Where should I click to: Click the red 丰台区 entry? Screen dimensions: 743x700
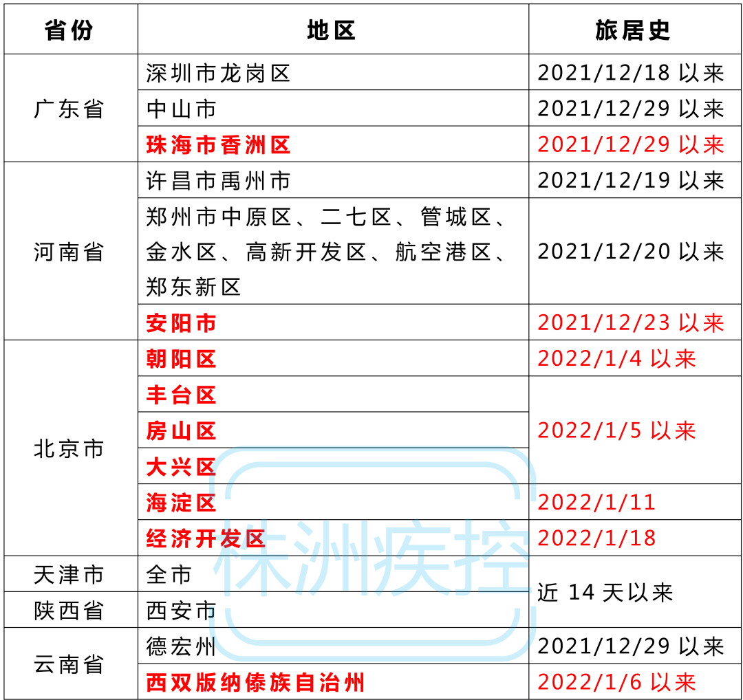[182, 395]
